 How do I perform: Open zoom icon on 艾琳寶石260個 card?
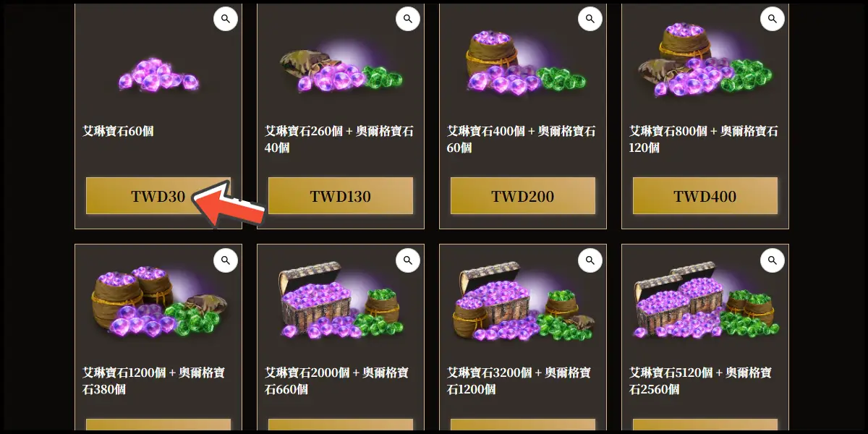coord(408,19)
